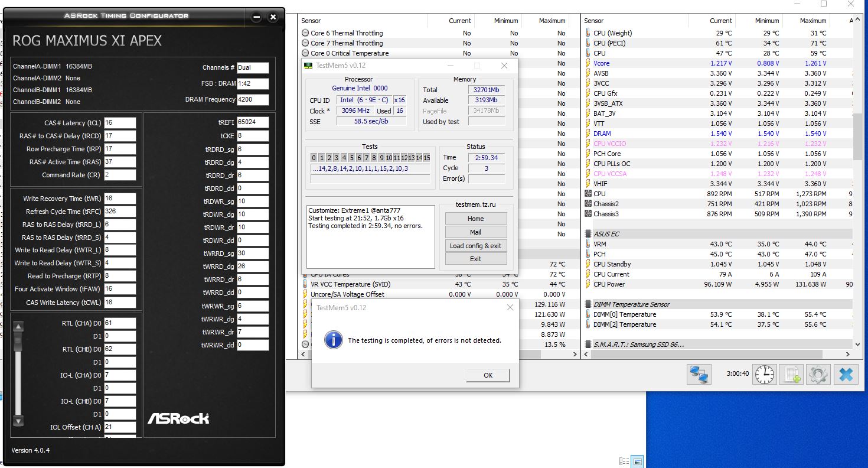Click the chip icon beside DIMM Temperature Sensor
868x468 pixels.
click(588, 304)
